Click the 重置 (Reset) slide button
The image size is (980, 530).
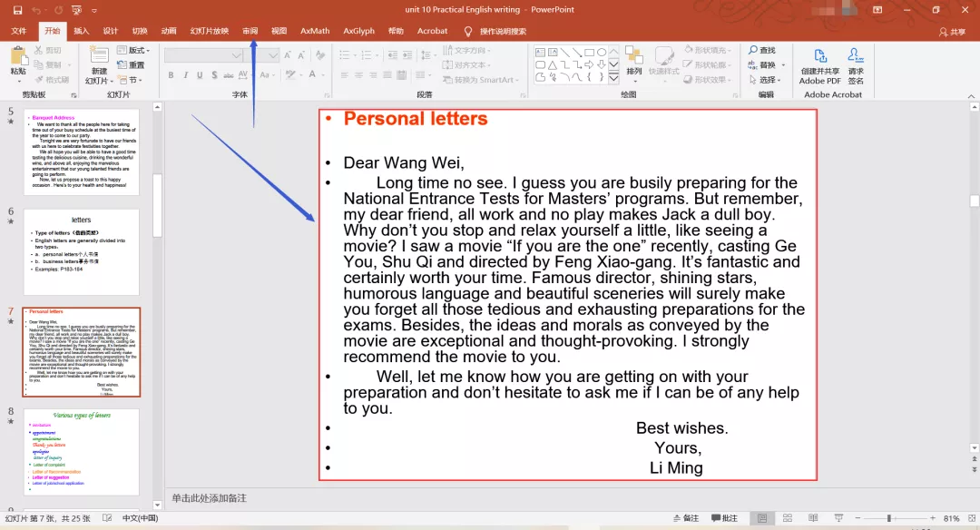coord(131,65)
